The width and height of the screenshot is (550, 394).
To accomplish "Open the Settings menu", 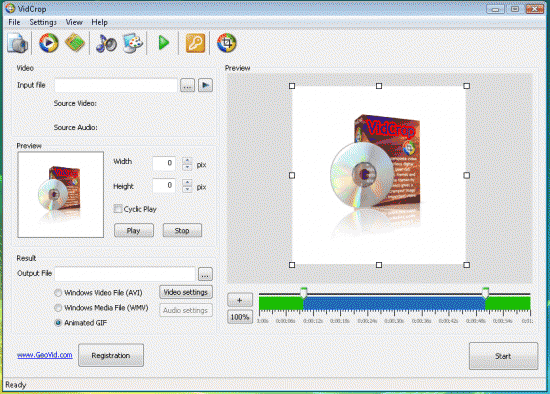I will coord(43,22).
